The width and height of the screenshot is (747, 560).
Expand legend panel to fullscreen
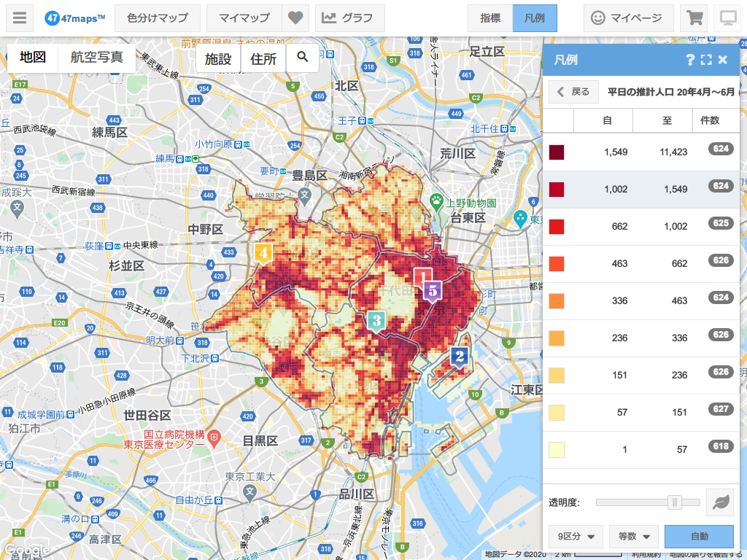(x=706, y=60)
